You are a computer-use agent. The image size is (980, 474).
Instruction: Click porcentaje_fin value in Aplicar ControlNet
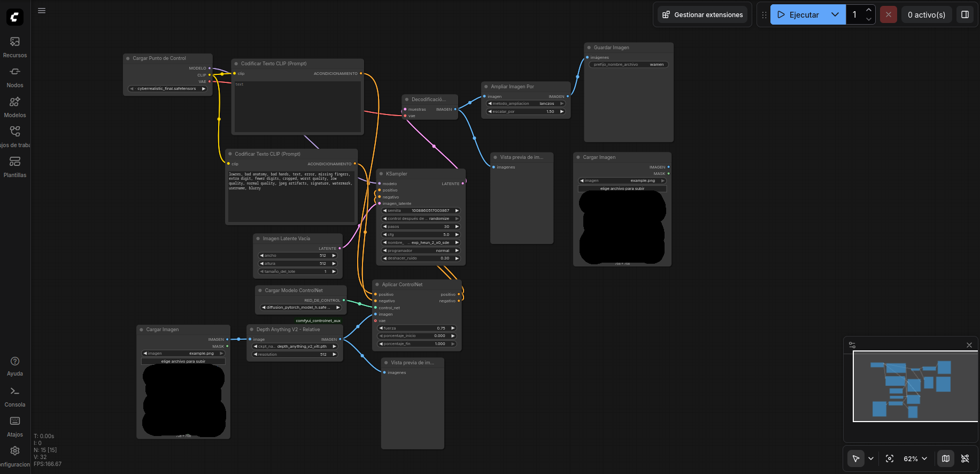417,344
